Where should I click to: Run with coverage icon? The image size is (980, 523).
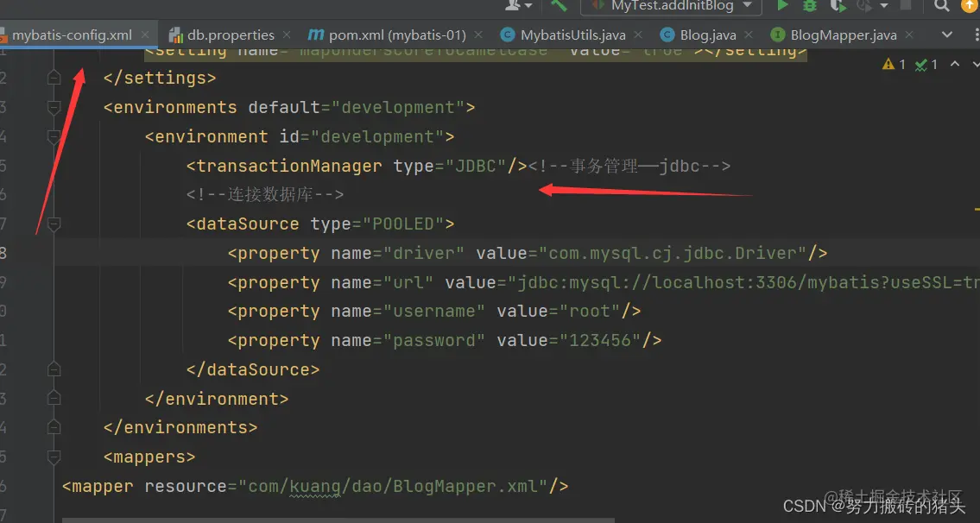pyautogui.click(x=838, y=6)
